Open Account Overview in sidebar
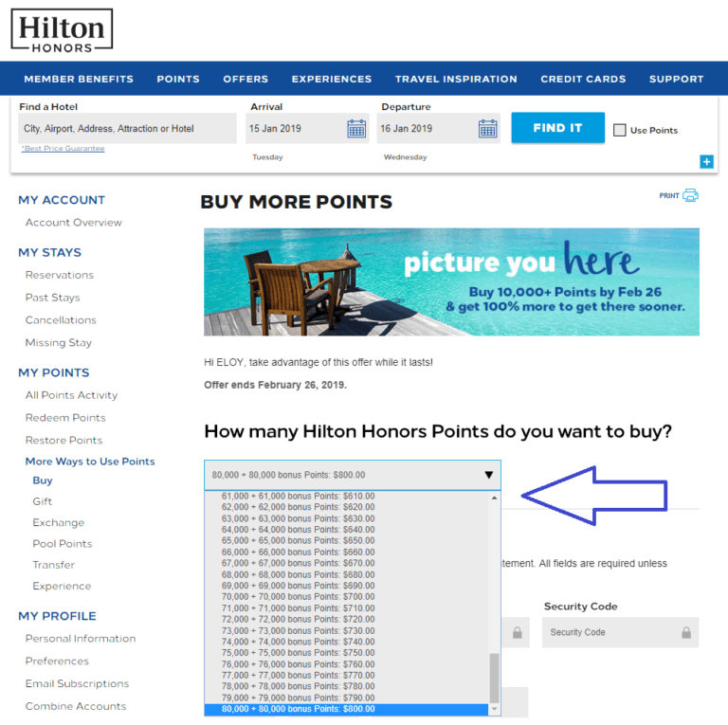 [73, 223]
